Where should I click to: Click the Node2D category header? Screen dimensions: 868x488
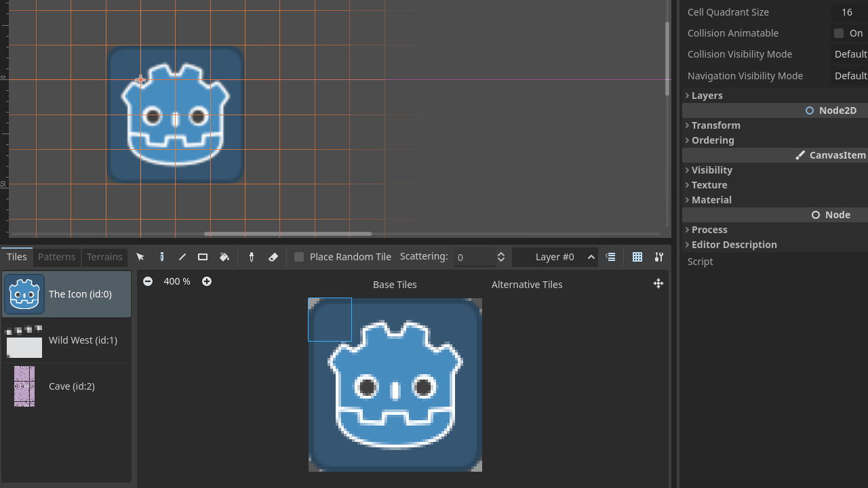[775, 110]
